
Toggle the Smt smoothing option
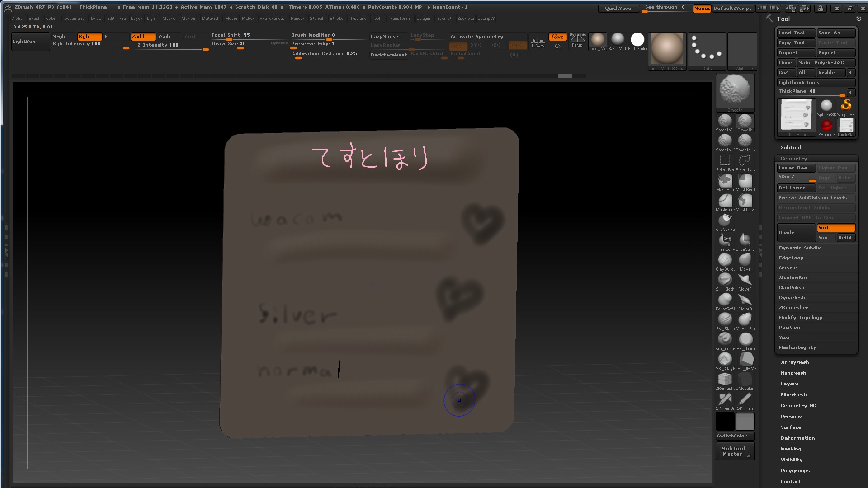tap(836, 228)
